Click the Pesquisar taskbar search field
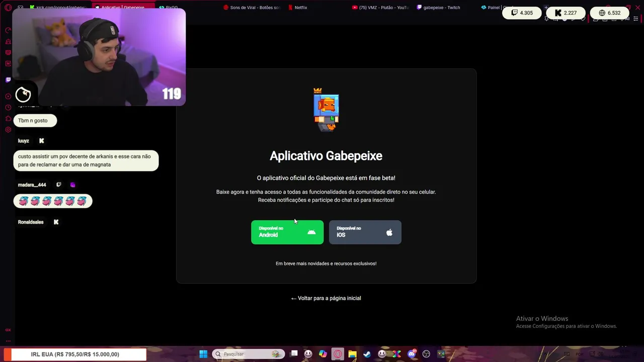This screenshot has height=362, width=644. tap(249, 354)
